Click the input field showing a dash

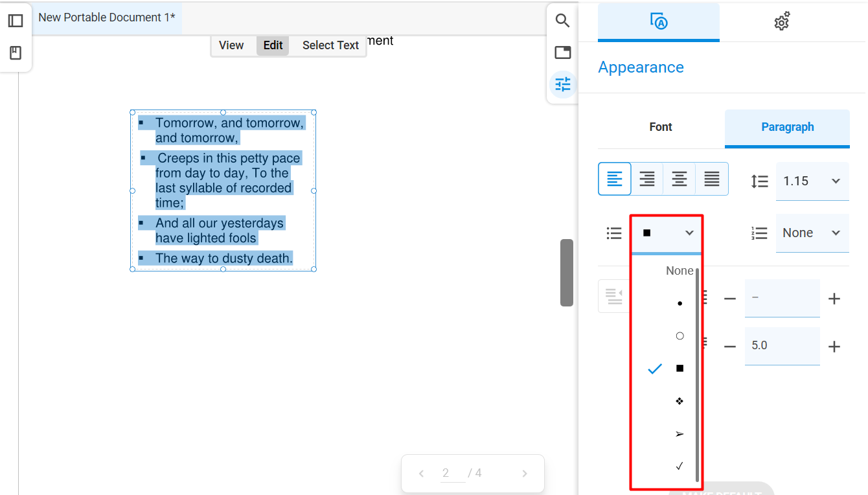tap(782, 298)
